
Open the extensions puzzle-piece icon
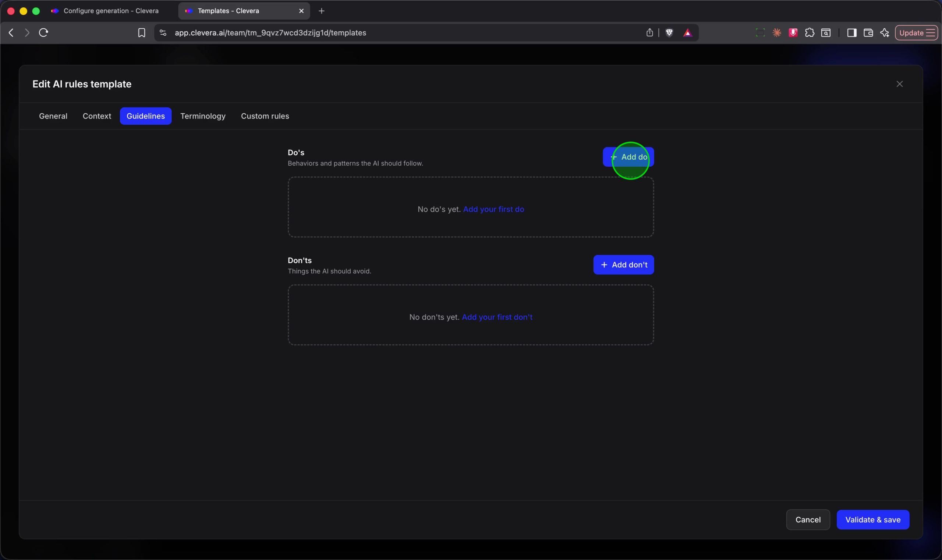pos(810,33)
